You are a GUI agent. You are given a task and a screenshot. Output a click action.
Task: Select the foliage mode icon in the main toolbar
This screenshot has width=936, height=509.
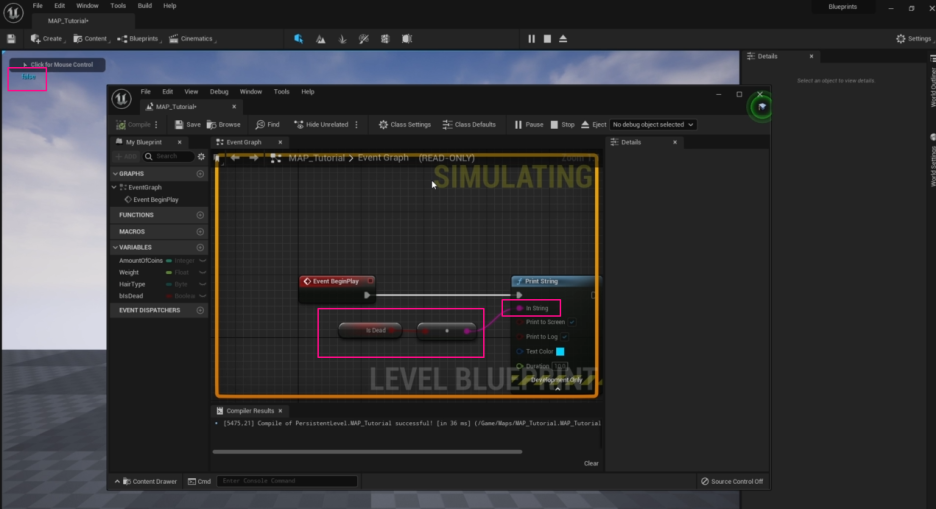point(342,39)
